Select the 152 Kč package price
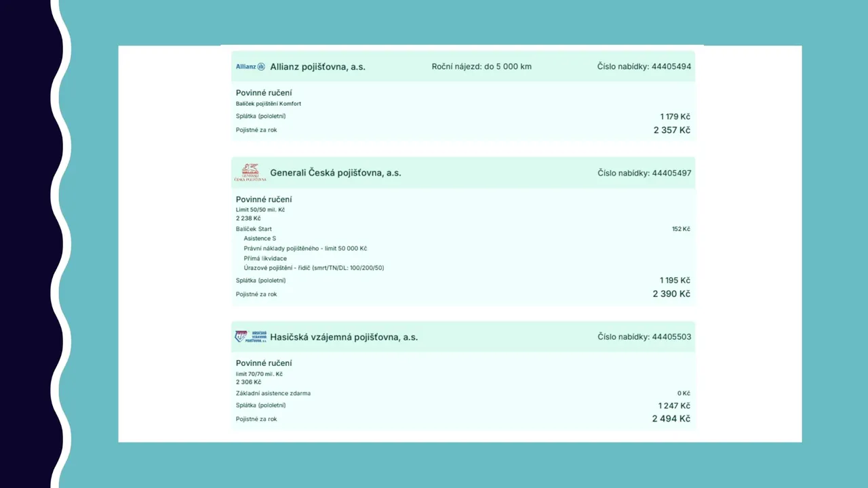This screenshot has height=488, width=868. pos(681,229)
